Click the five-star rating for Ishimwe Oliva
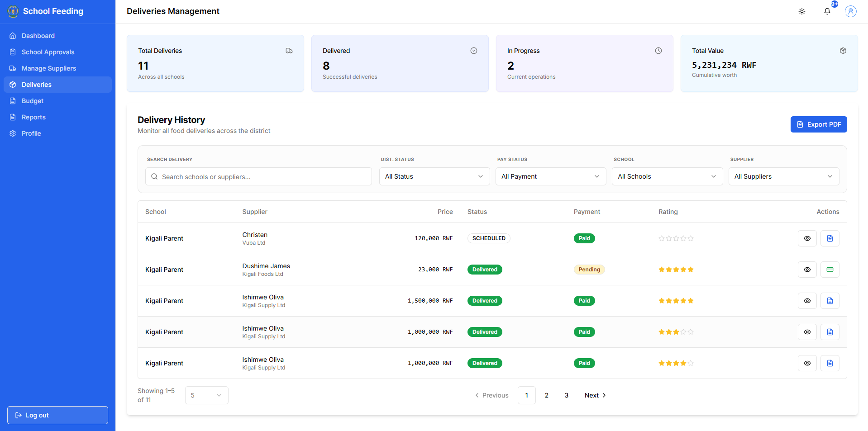This screenshot has width=868, height=431. pyautogui.click(x=676, y=301)
